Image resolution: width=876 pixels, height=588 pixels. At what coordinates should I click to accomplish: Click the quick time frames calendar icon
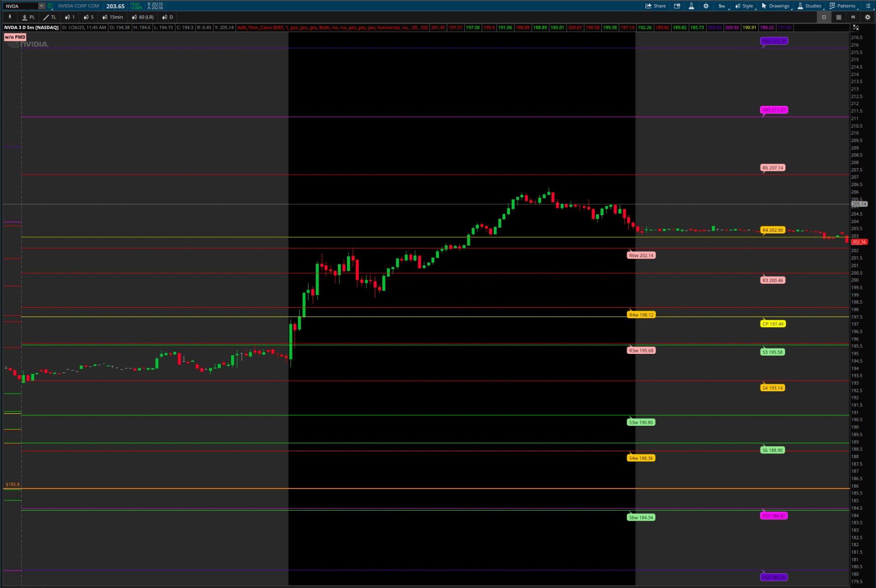click(x=677, y=6)
